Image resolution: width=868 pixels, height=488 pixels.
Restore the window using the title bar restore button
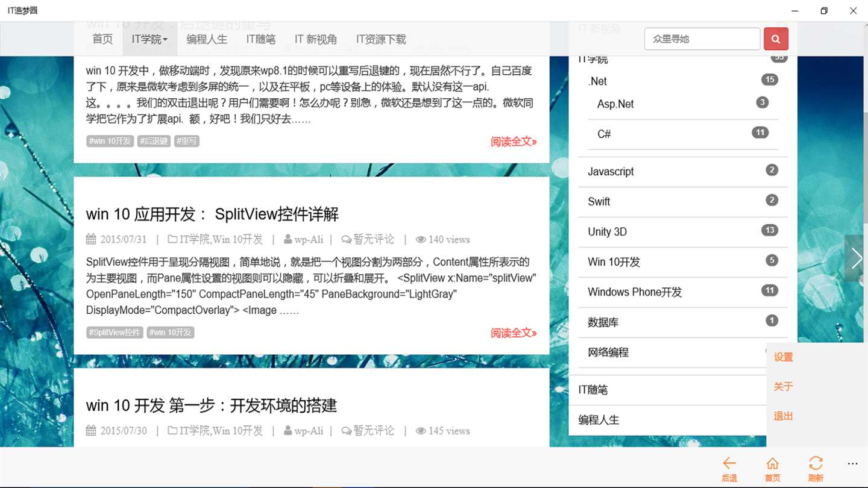(824, 11)
